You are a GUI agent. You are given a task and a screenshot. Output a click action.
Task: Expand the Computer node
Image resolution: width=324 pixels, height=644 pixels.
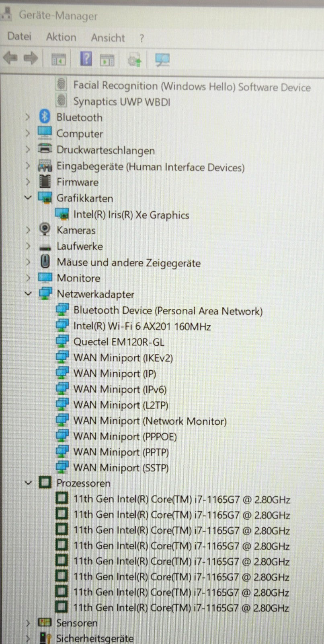[x=27, y=133]
